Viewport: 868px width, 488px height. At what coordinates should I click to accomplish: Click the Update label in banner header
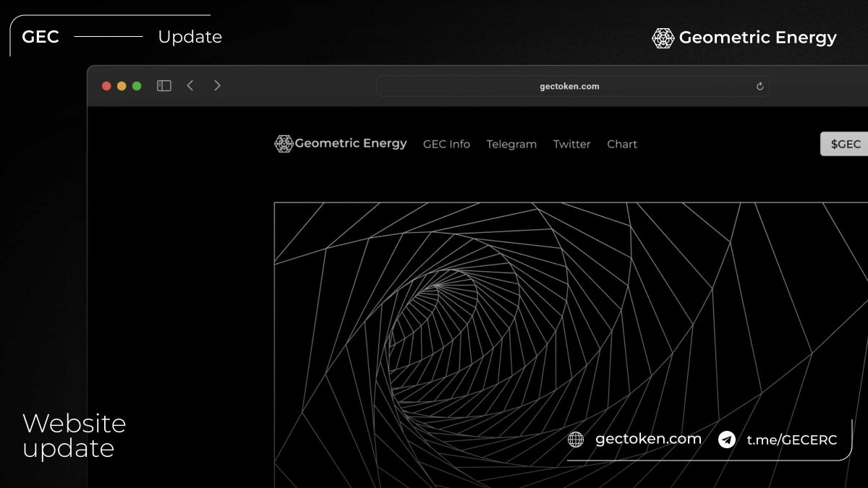click(x=190, y=38)
